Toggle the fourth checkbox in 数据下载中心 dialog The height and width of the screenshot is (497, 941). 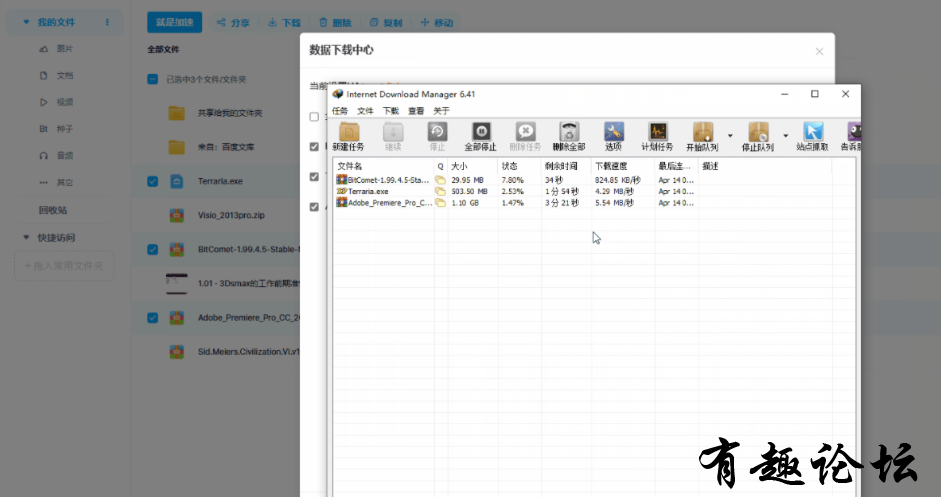click(314, 207)
